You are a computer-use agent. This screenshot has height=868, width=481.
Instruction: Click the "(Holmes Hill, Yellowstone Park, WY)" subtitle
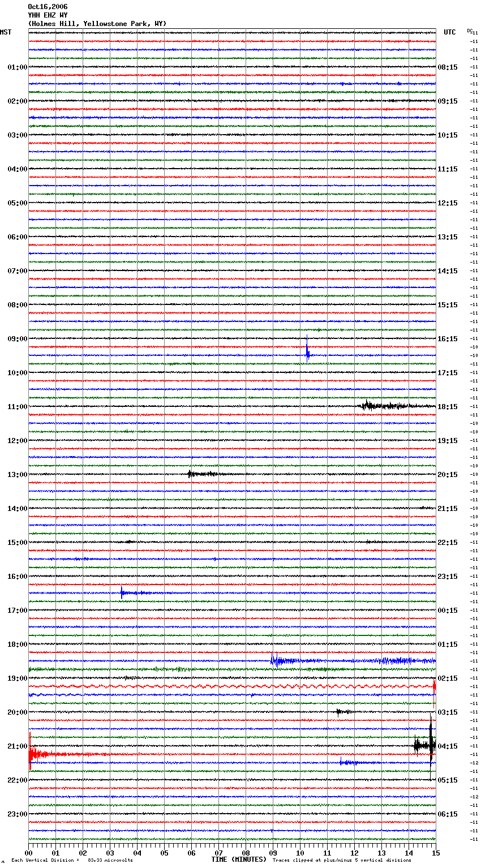pyautogui.click(x=97, y=24)
